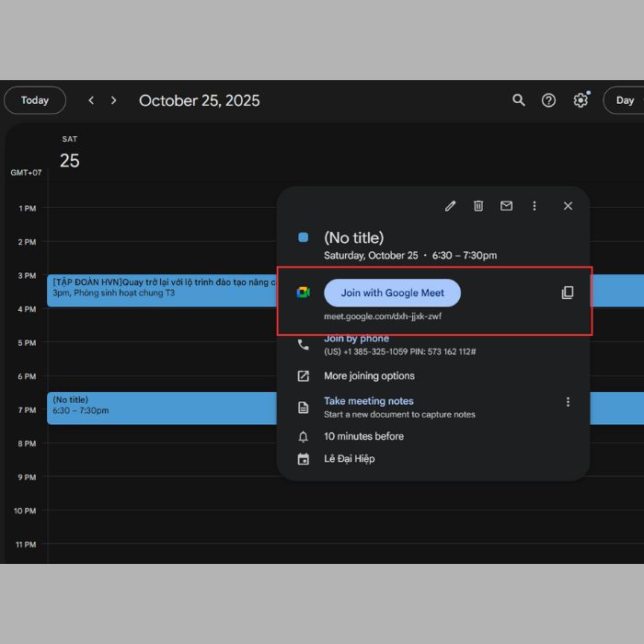Open calendar search
This screenshot has width=644, height=644.
518,100
